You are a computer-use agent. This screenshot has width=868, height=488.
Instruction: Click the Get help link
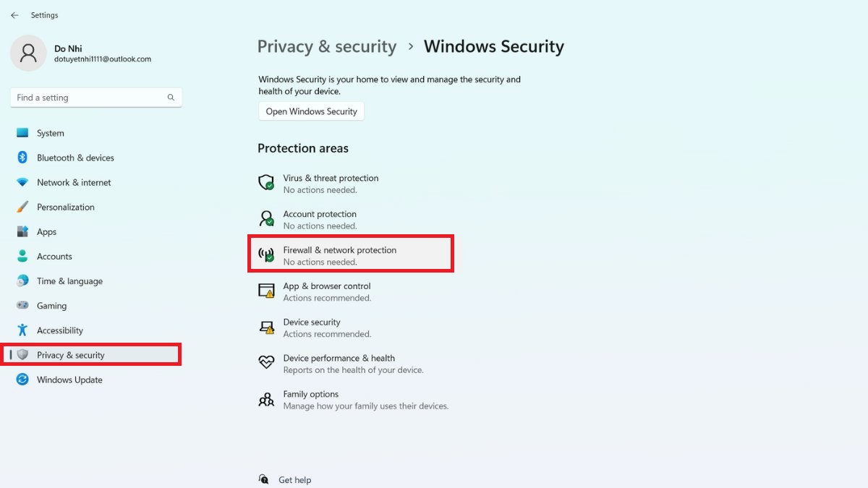point(294,480)
